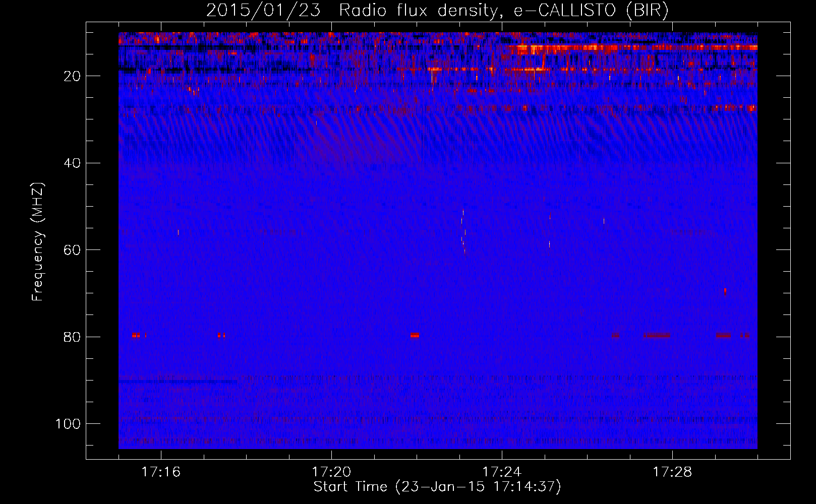Click the "Frequency (MHZ)" axis label

click(38, 242)
